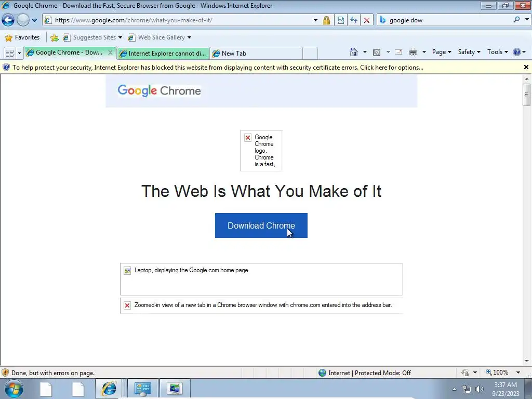Click the Home icon
This screenshot has height=399, width=532.
click(353, 52)
